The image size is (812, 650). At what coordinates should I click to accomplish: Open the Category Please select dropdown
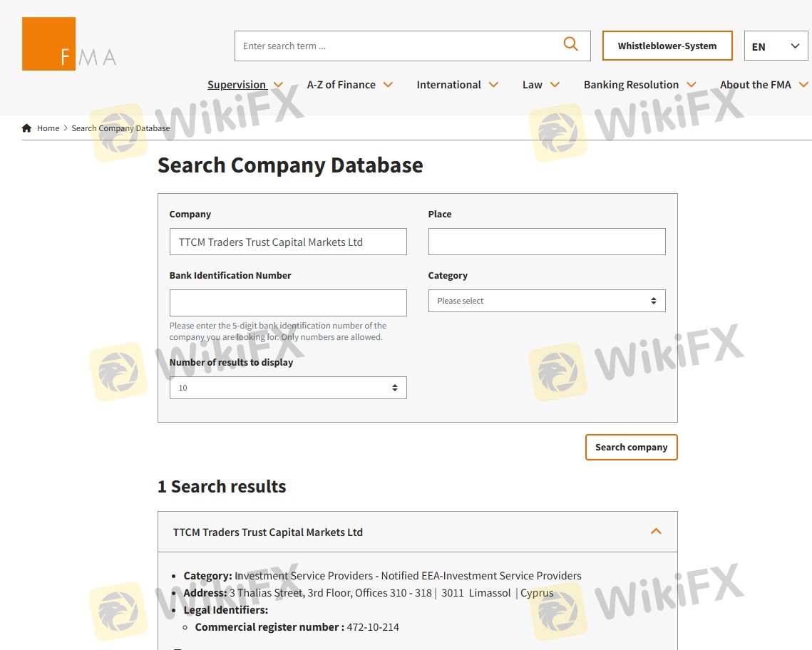547,301
